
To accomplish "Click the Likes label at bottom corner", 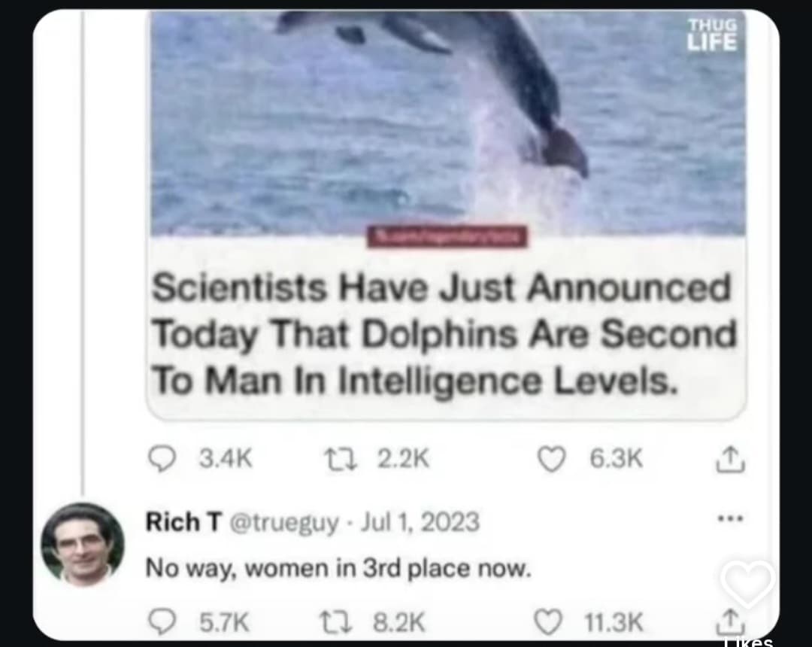I will click(748, 642).
